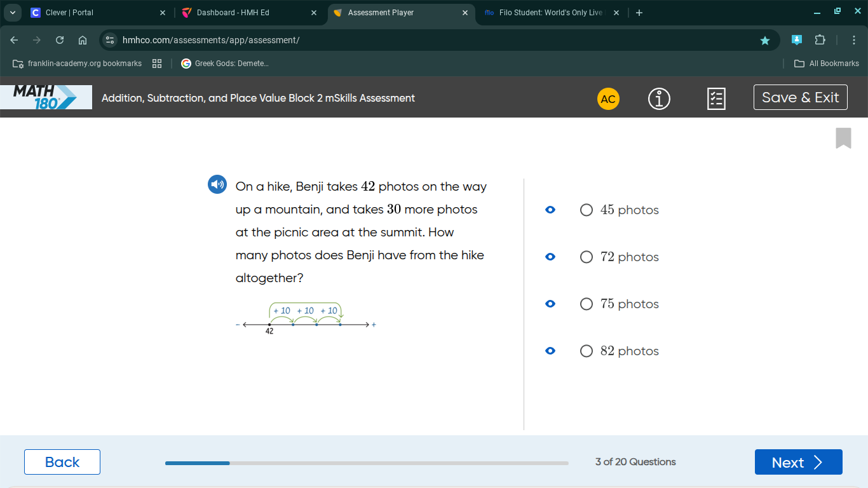The width and height of the screenshot is (868, 488).
Task: Click the Save & Exit button
Action: 800,97
